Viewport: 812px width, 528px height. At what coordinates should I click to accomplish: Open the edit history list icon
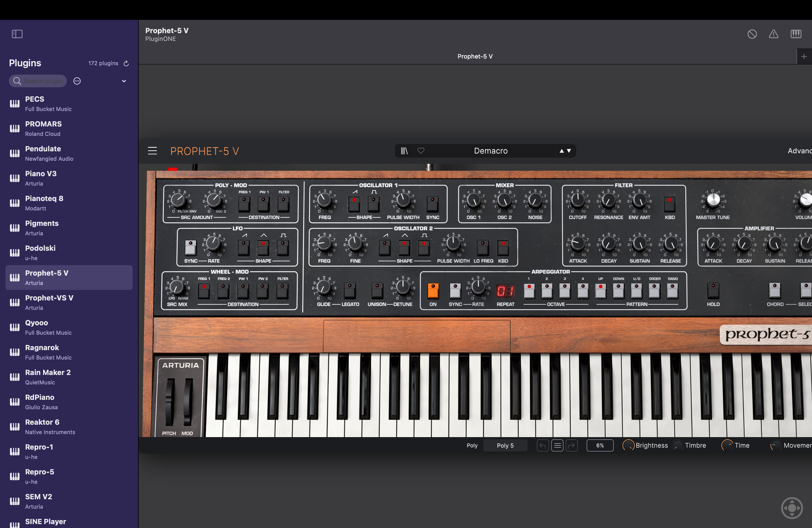pyautogui.click(x=557, y=446)
